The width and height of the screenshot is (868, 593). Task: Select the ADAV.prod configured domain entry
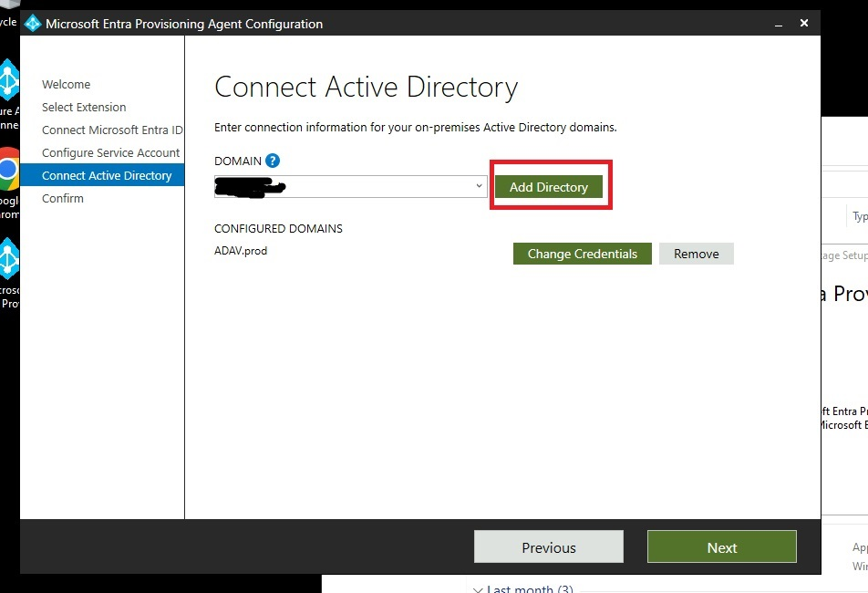click(x=239, y=250)
